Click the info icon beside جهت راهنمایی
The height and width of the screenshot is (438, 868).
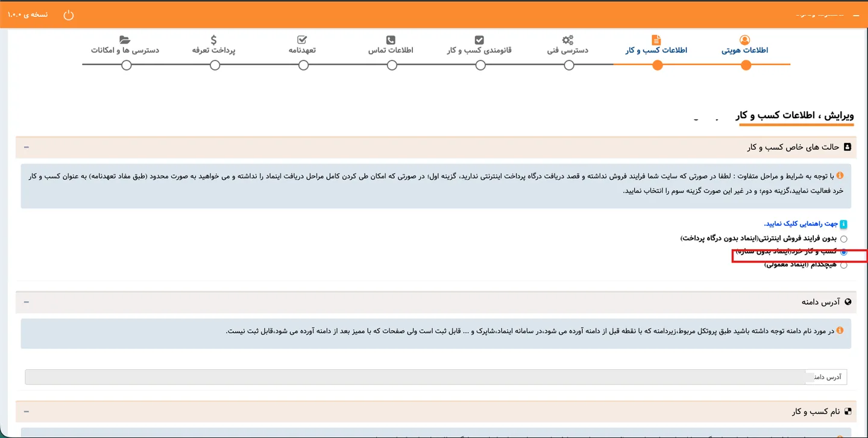point(844,224)
